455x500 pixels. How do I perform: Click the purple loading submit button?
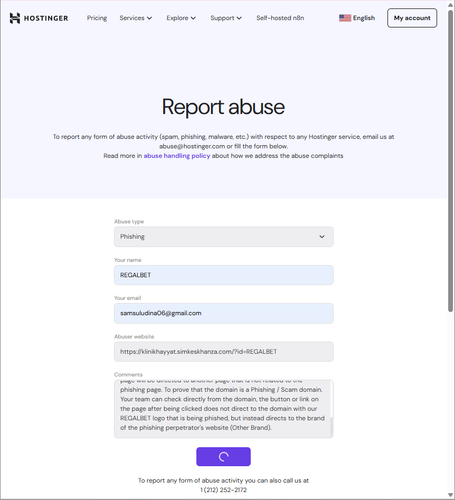pyautogui.click(x=223, y=457)
